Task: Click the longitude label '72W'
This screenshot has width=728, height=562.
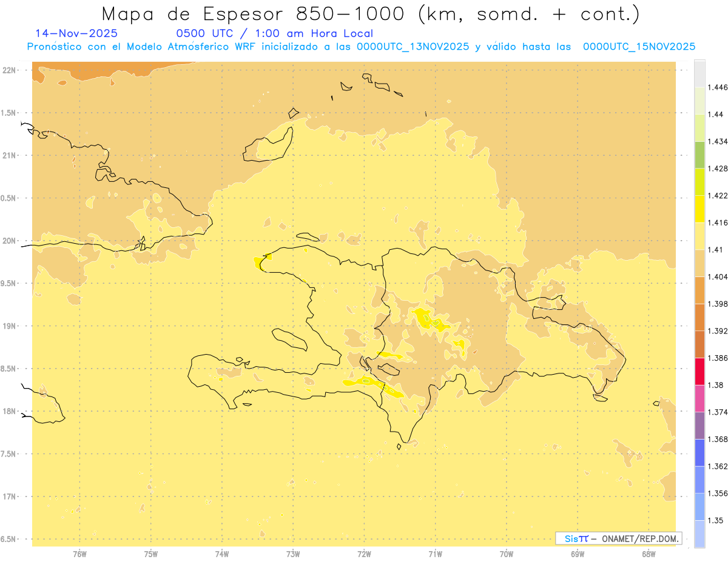Action: 364,554
